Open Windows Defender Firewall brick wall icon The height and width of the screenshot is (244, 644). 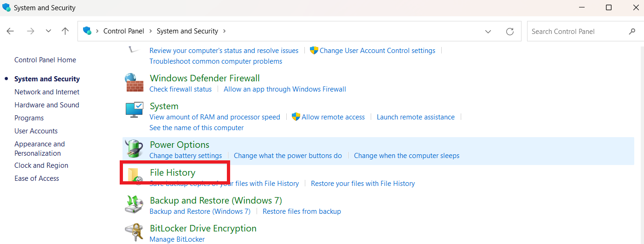(135, 83)
